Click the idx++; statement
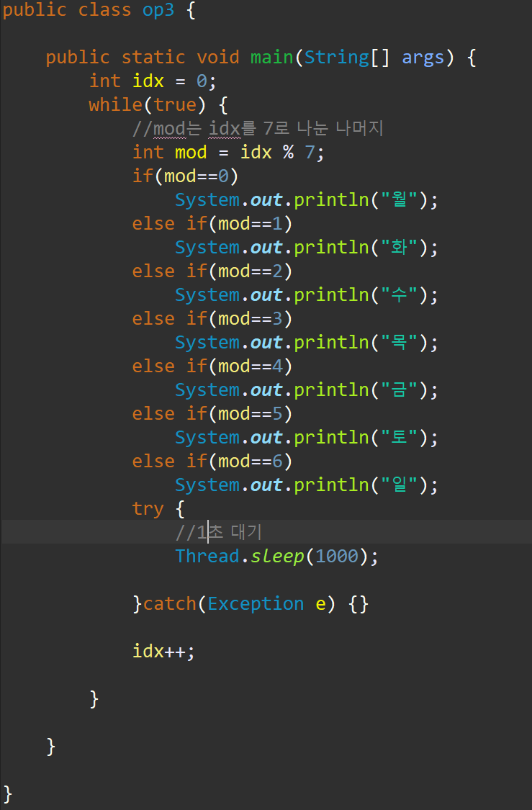The width and height of the screenshot is (532, 810). [163, 652]
